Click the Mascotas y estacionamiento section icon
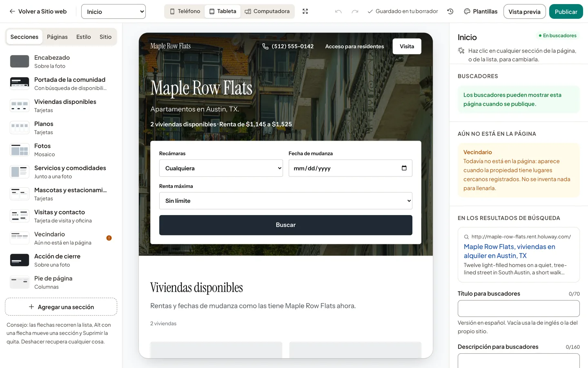The image size is (588, 368). coord(20,194)
